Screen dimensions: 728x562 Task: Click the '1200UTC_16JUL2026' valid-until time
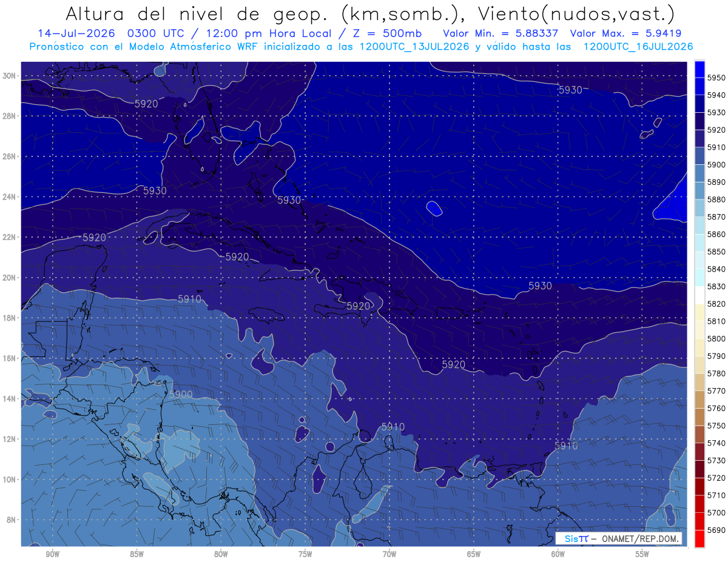tap(638, 47)
